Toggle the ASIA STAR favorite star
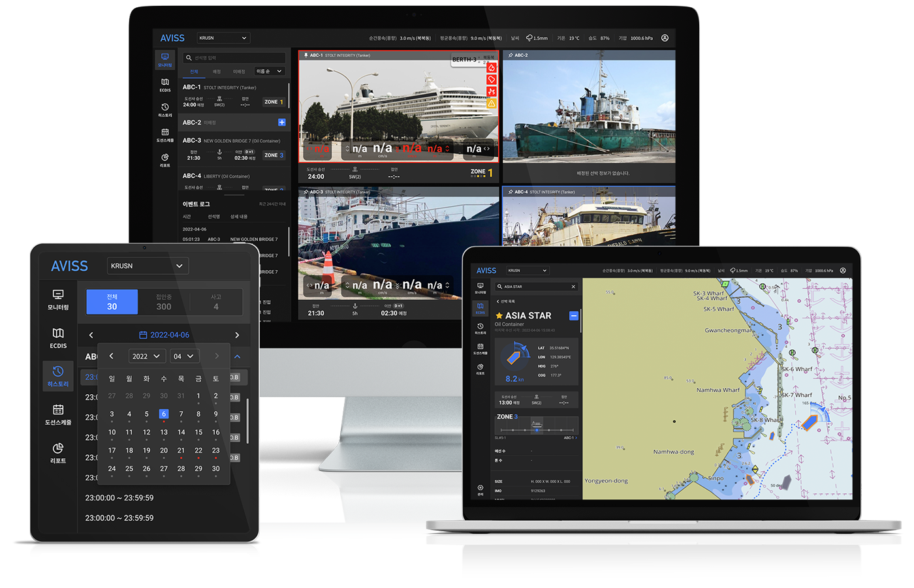The image size is (914, 588). tap(499, 316)
